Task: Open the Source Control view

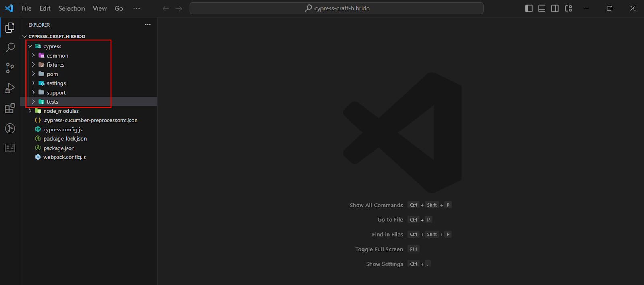Action: [10, 68]
